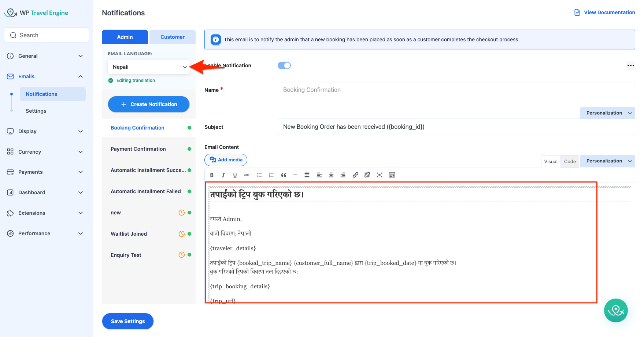
Task: Toggle the Enable Notification switch
Action: 284,65
